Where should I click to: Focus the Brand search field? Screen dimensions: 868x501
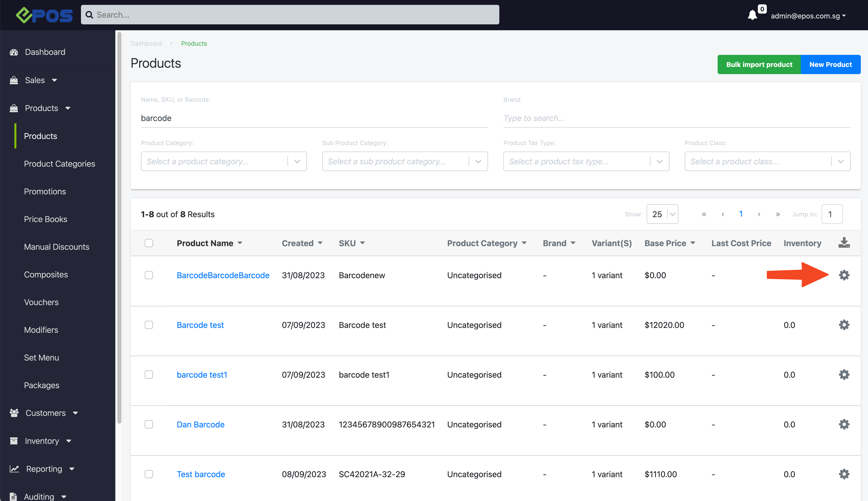(677, 118)
